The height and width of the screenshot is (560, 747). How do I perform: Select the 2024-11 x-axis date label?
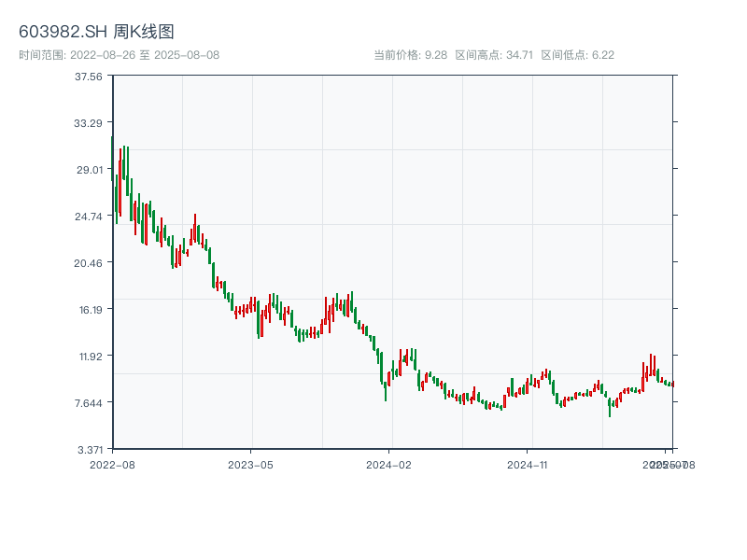tap(528, 464)
